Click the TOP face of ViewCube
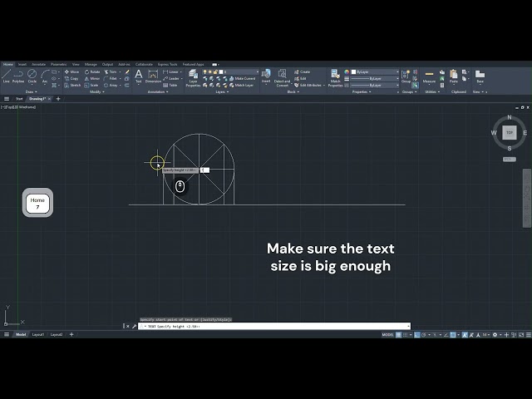Viewport: 532px width, 399px height. (510, 133)
